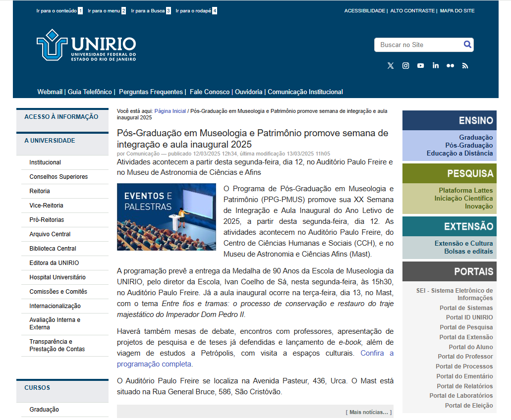This screenshot has width=511, height=420.
Task: Open Graduação under CURSOS sidebar
Action: [44, 409]
